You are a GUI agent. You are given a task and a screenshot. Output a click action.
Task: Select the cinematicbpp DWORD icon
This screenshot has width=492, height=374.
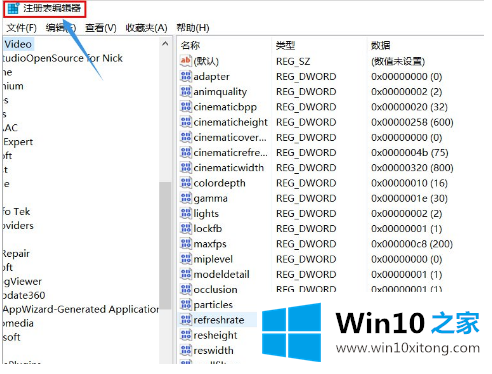tap(186, 107)
